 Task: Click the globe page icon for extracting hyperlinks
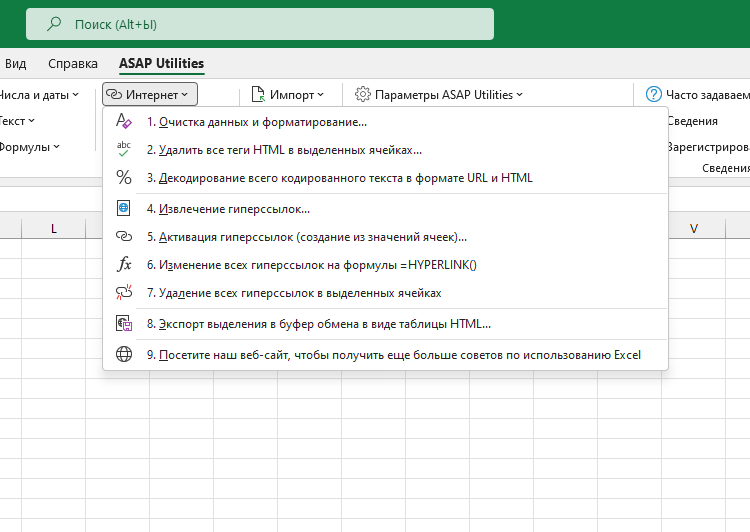click(124, 209)
